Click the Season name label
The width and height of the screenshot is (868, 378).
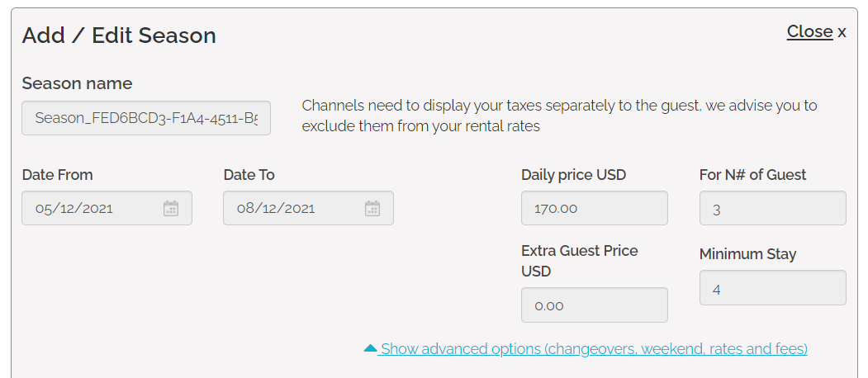(x=77, y=83)
